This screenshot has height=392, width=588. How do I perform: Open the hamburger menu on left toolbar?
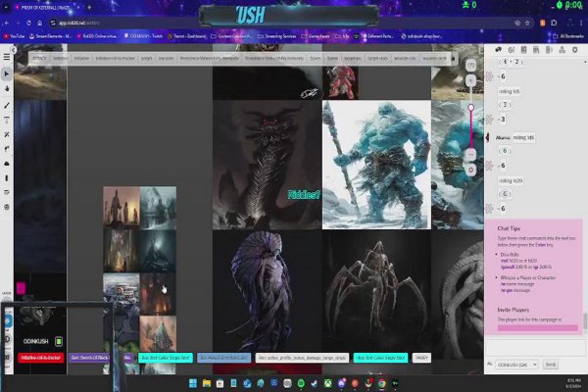tap(7, 57)
